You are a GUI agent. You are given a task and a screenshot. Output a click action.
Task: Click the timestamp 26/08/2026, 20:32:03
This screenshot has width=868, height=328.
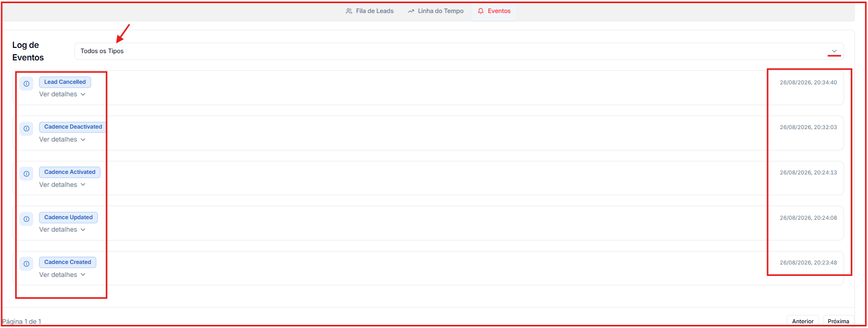pos(808,127)
